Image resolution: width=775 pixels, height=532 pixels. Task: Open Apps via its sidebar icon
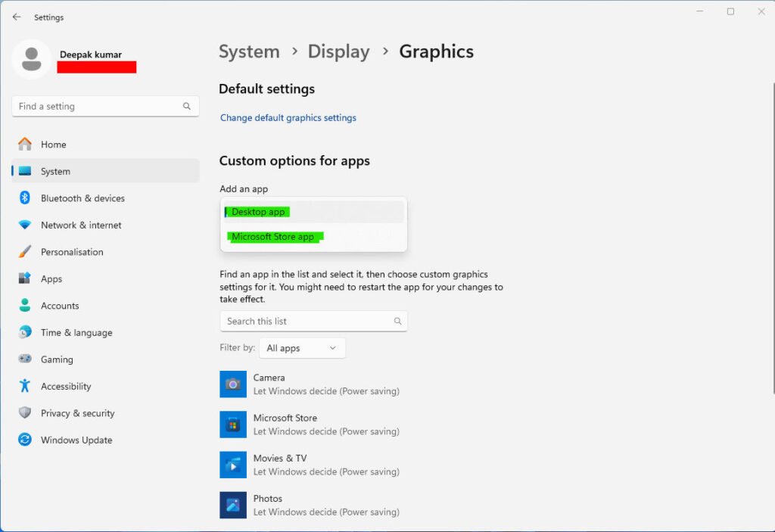point(25,278)
